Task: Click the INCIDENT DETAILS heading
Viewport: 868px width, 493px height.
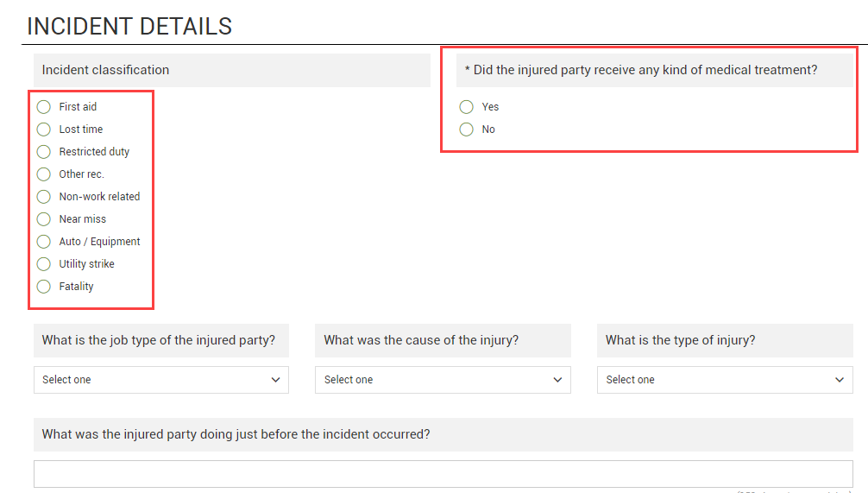Action: (x=129, y=26)
